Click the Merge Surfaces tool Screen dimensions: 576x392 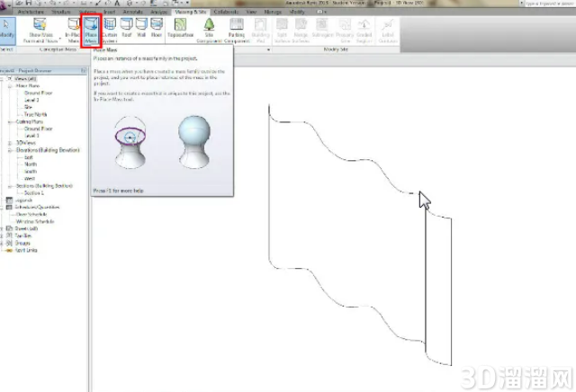point(301,30)
